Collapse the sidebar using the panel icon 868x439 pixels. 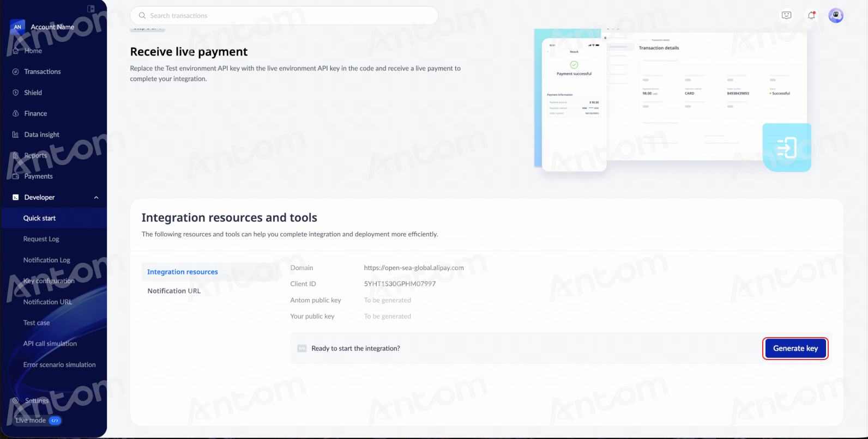pyautogui.click(x=91, y=9)
